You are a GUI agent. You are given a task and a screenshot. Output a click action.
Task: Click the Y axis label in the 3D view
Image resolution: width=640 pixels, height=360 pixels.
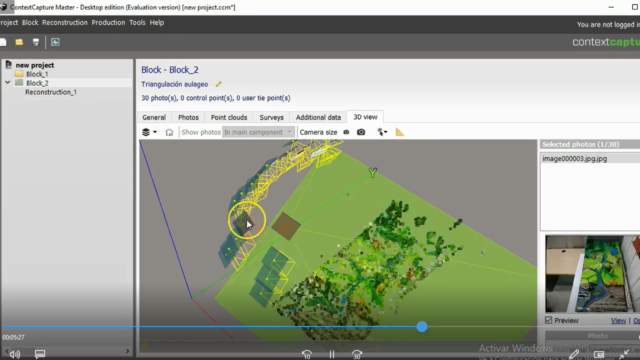(373, 172)
